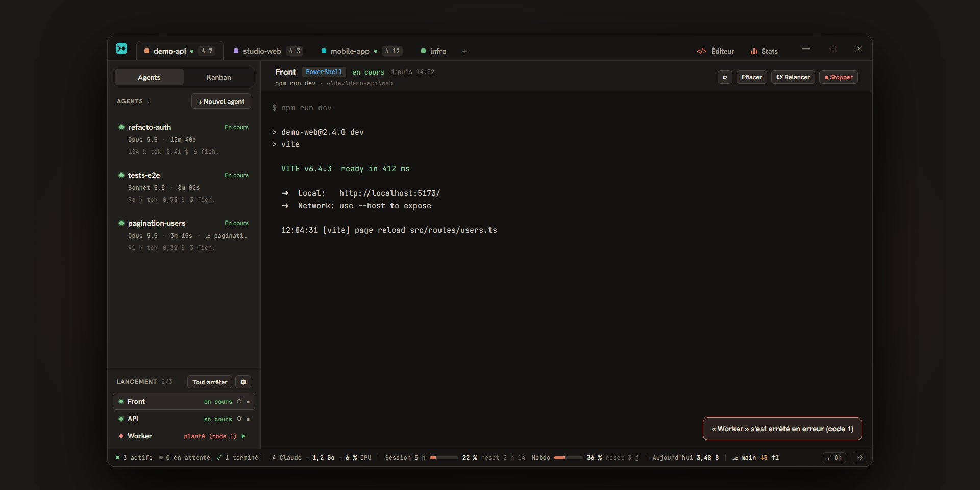Screen dimensions: 980x490
Task: Click the Stopper button
Action: (x=839, y=77)
